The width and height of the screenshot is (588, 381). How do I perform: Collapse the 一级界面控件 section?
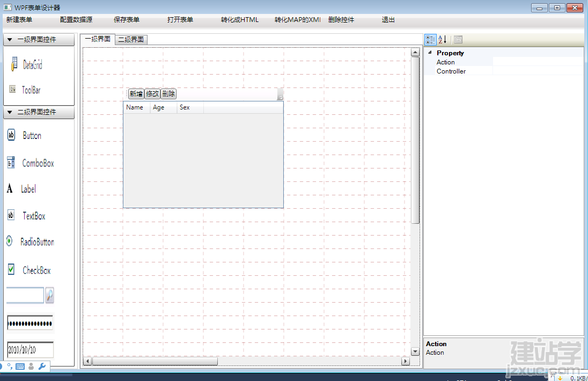10,39
